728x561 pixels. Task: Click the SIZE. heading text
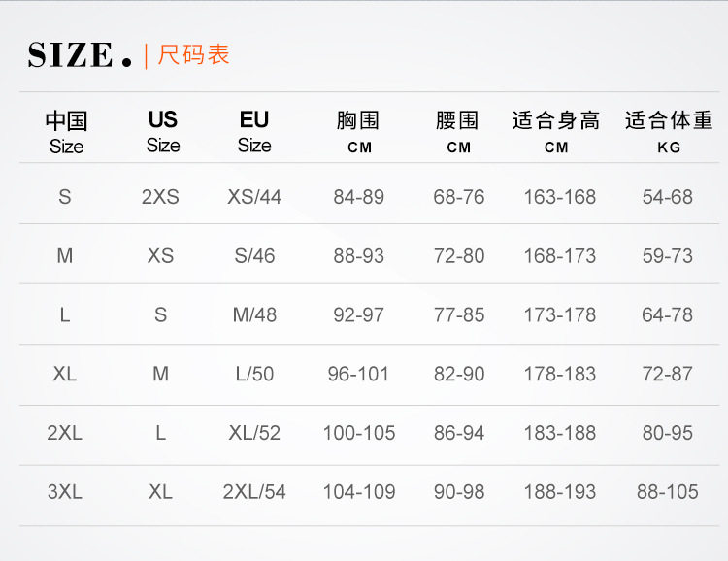click(x=80, y=54)
